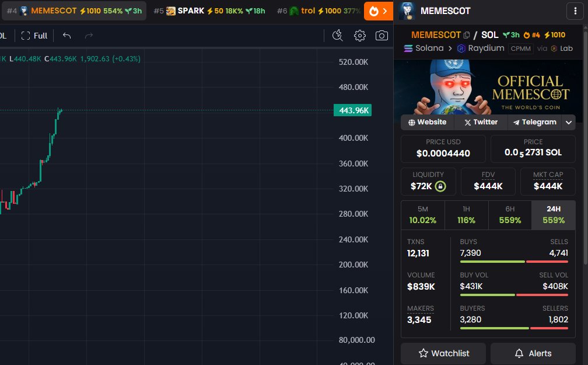This screenshot has width=588, height=365.
Task: Click the liquidity lock icon
Action: (x=440, y=186)
